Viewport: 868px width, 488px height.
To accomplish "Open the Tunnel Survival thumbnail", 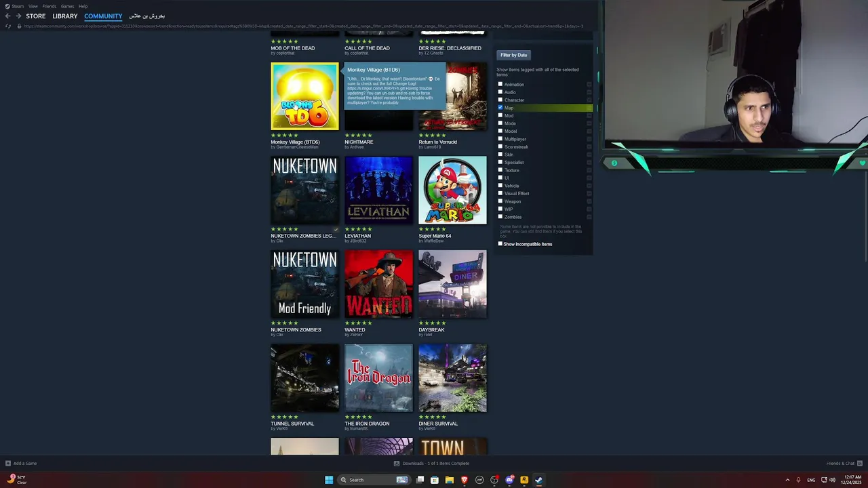I will tap(304, 378).
